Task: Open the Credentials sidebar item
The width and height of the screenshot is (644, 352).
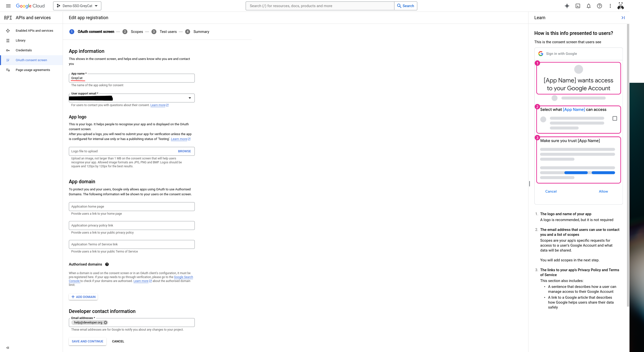Action: point(31,50)
